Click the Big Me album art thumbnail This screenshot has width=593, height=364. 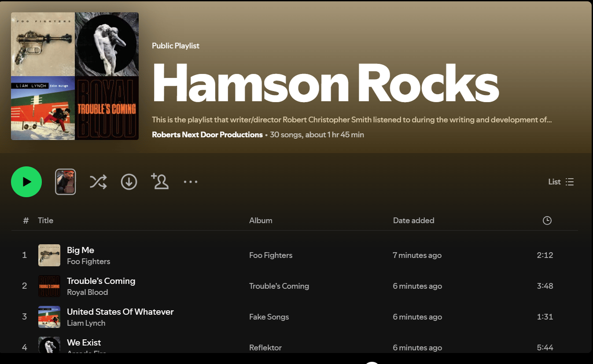(49, 255)
